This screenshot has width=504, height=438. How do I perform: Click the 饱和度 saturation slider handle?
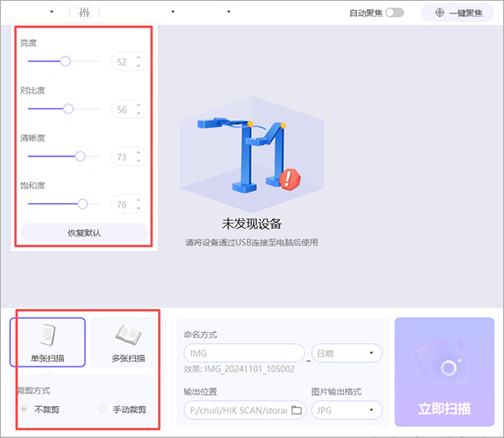[82, 203]
